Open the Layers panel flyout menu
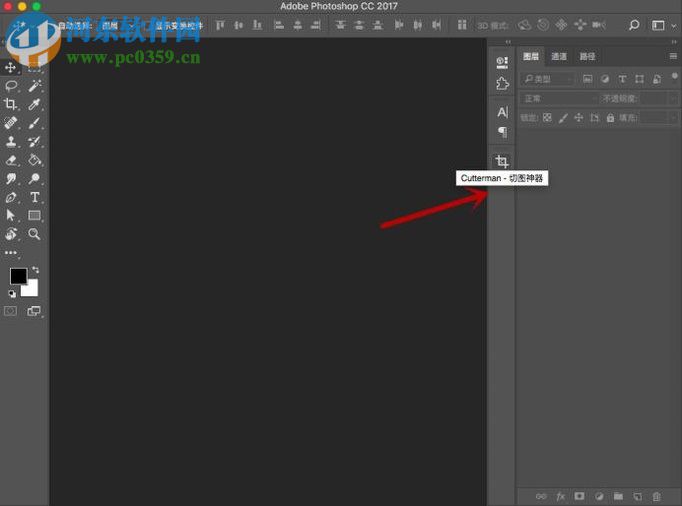Screen dimensions: 682x506 [673, 56]
